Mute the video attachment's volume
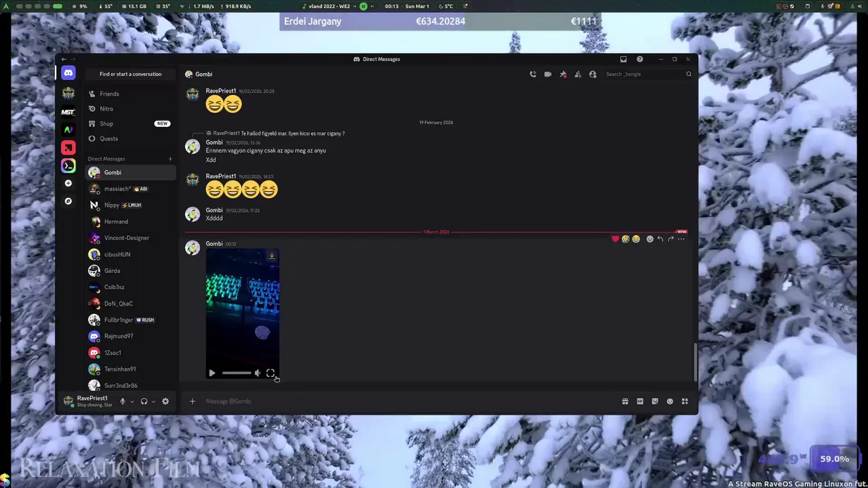Screen dimensions: 868x488 coord(258,373)
